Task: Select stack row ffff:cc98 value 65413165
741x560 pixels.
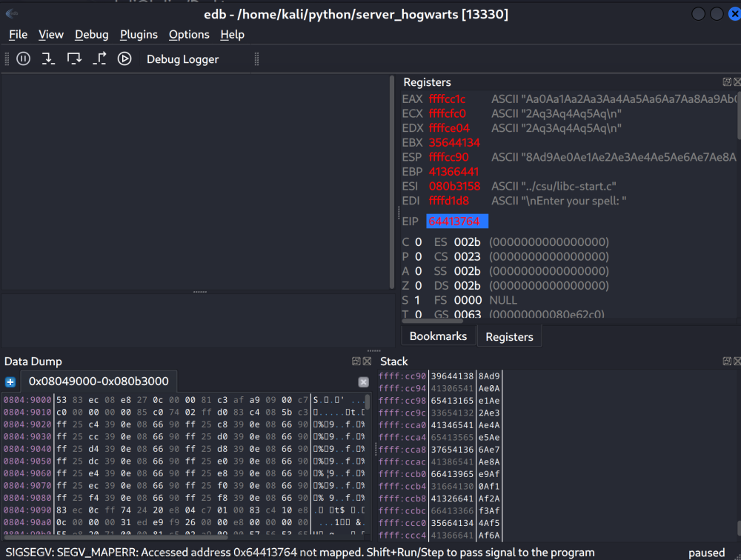Action: pyautogui.click(x=452, y=401)
